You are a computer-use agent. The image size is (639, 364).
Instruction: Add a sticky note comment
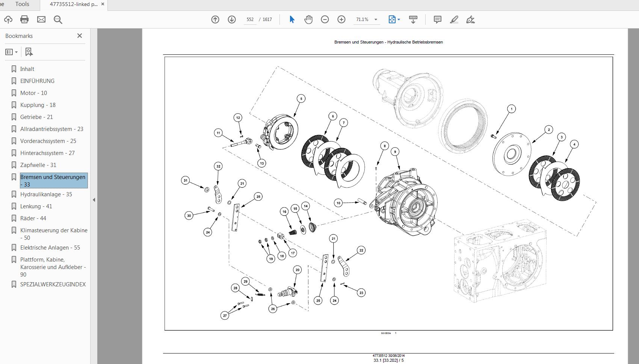click(x=437, y=20)
